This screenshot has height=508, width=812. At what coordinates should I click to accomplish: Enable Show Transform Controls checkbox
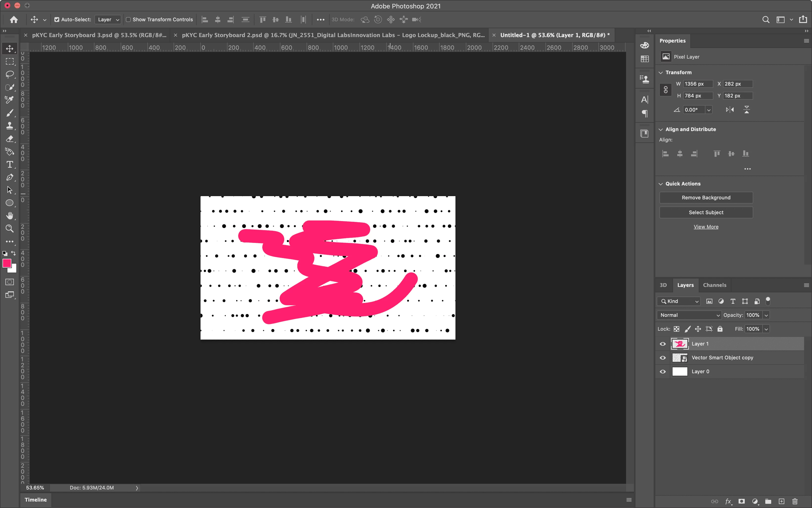pyautogui.click(x=128, y=20)
